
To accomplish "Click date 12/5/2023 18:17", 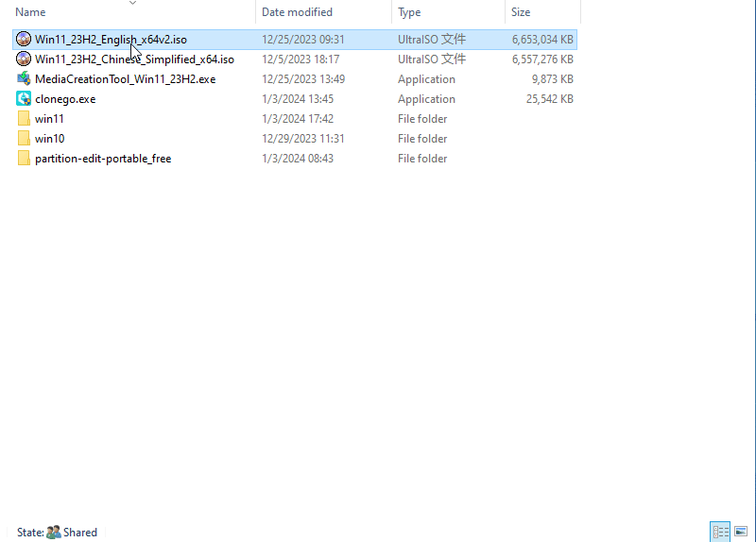I will tap(301, 59).
